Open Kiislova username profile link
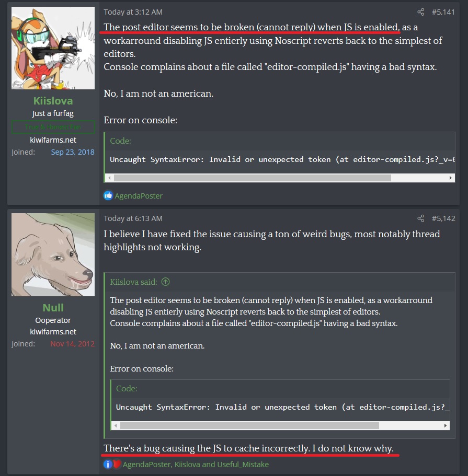Screen dimensions: 468x476 [x=53, y=101]
